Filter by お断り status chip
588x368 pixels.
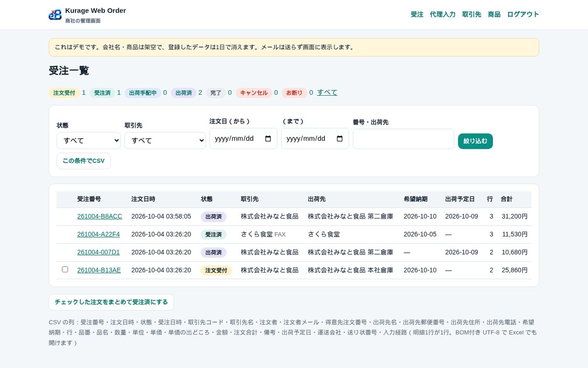[x=294, y=93]
